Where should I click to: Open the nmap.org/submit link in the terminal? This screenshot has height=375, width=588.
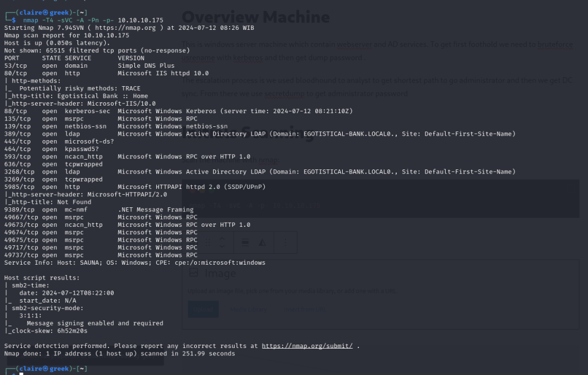[x=307, y=346]
